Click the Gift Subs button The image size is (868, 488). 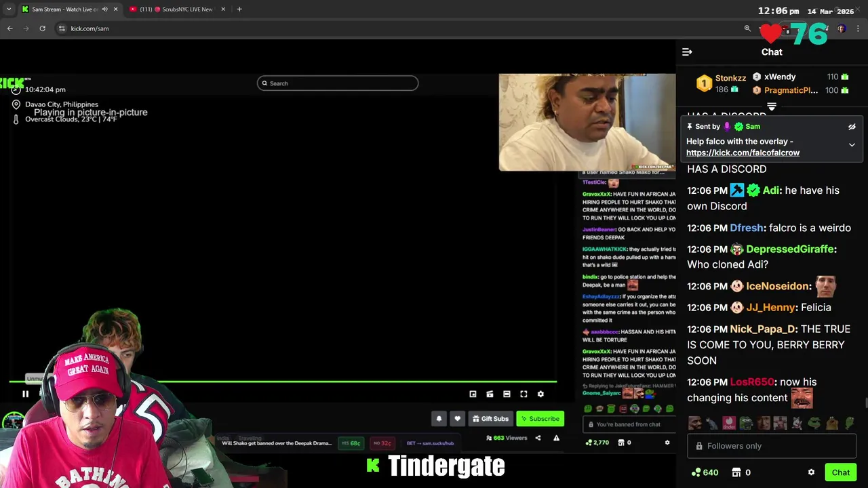point(490,419)
